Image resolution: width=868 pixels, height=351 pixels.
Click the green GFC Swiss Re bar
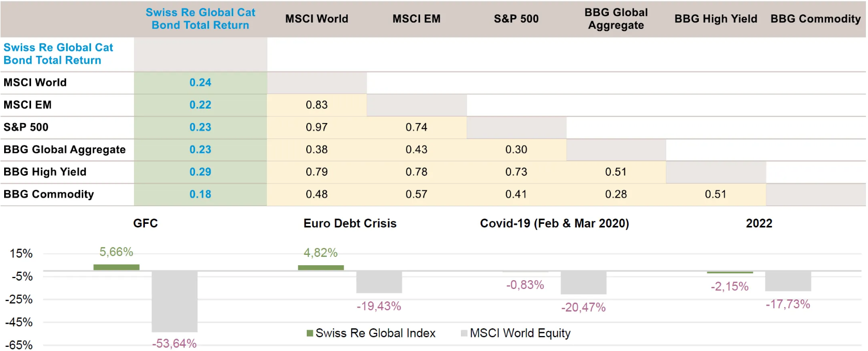[116, 267]
